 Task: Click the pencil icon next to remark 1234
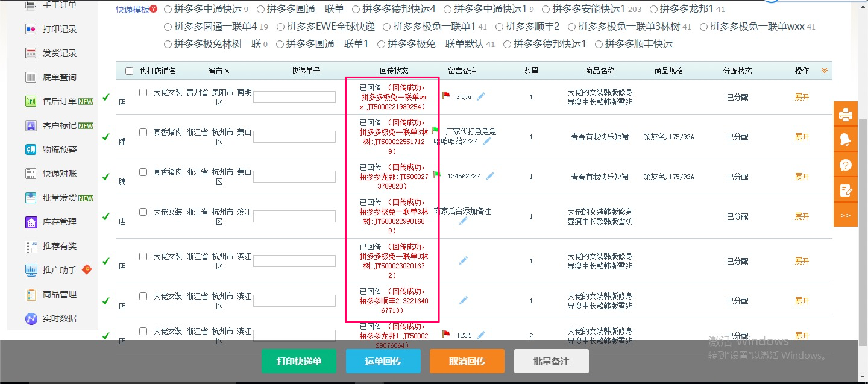coord(480,335)
